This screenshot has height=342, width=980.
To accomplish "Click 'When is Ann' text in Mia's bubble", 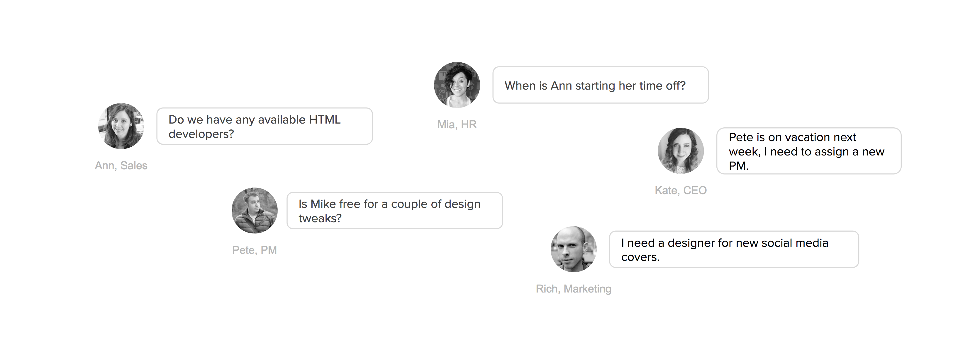I will click(538, 86).
